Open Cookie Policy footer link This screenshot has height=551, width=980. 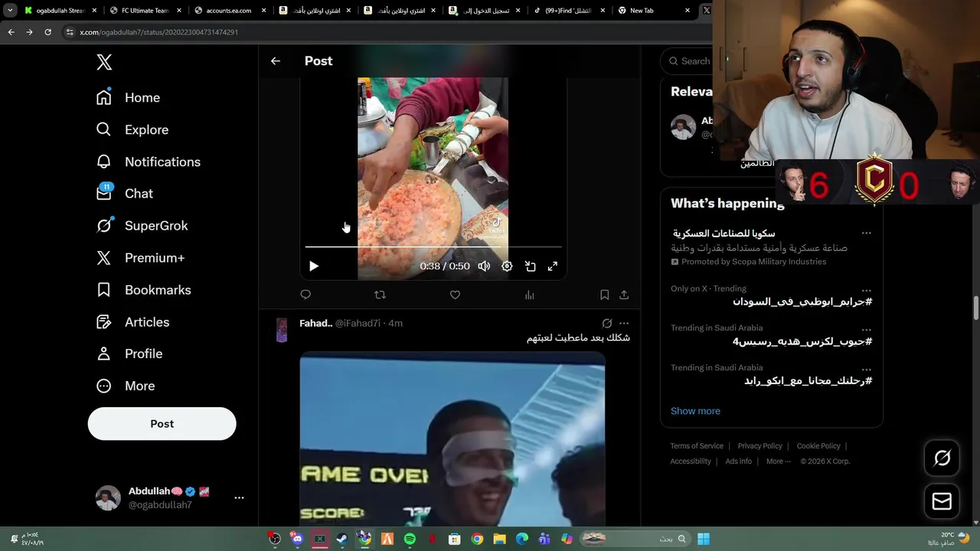(x=818, y=446)
